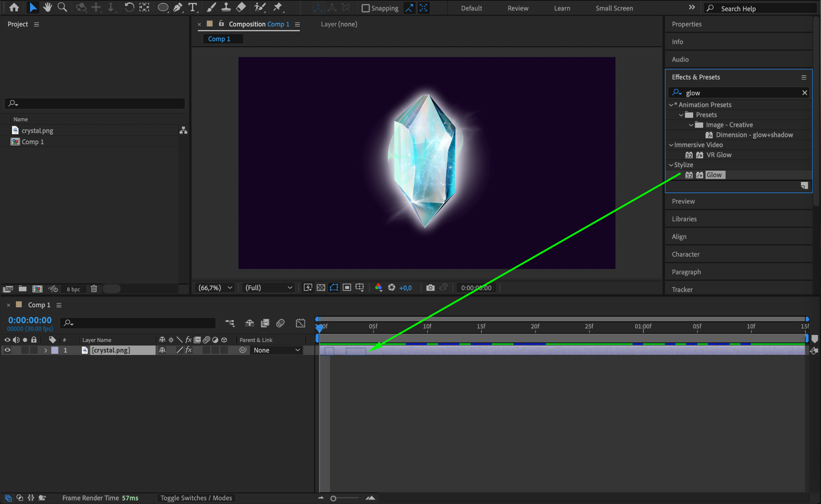Enable the Snapping checkbox
The width and height of the screenshot is (821, 504).
tap(365, 8)
